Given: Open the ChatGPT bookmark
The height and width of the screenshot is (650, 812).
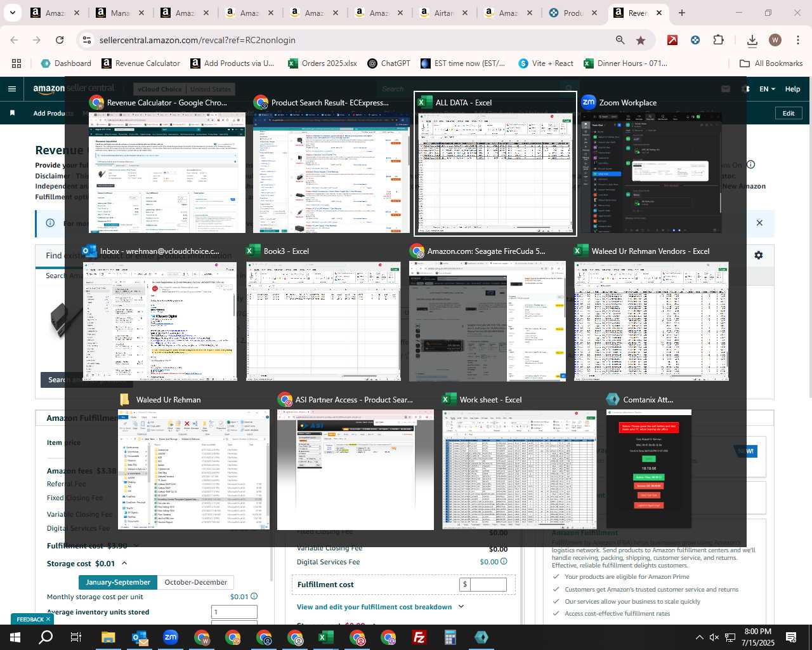Looking at the screenshot, I should (x=388, y=63).
